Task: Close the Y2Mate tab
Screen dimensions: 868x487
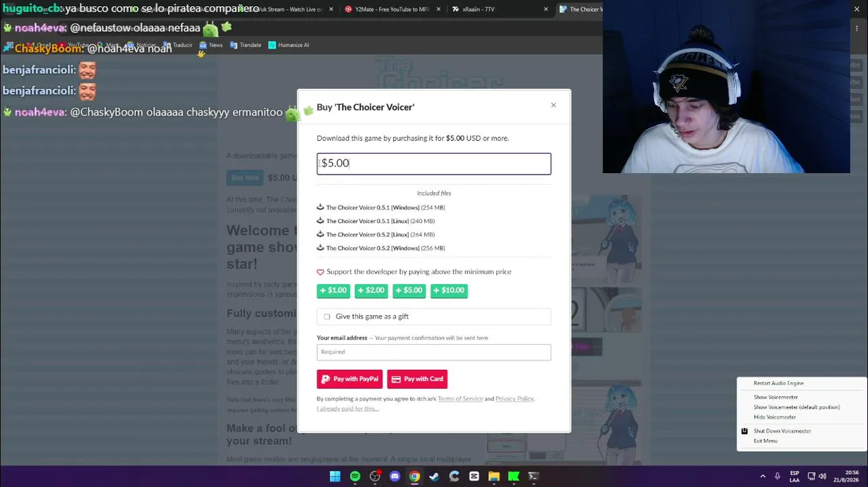Action: pos(439,9)
